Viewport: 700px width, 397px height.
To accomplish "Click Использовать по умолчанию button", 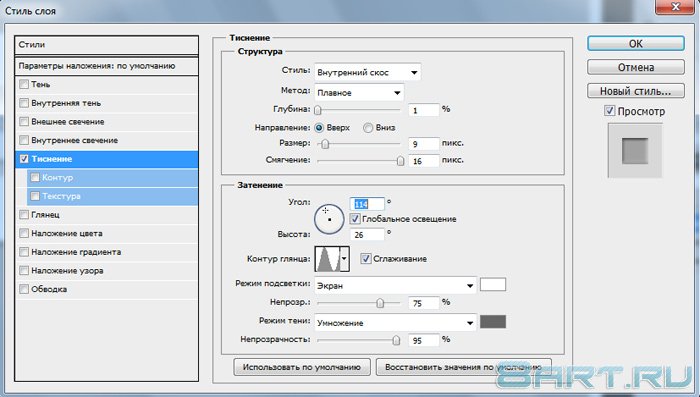I will [302, 367].
